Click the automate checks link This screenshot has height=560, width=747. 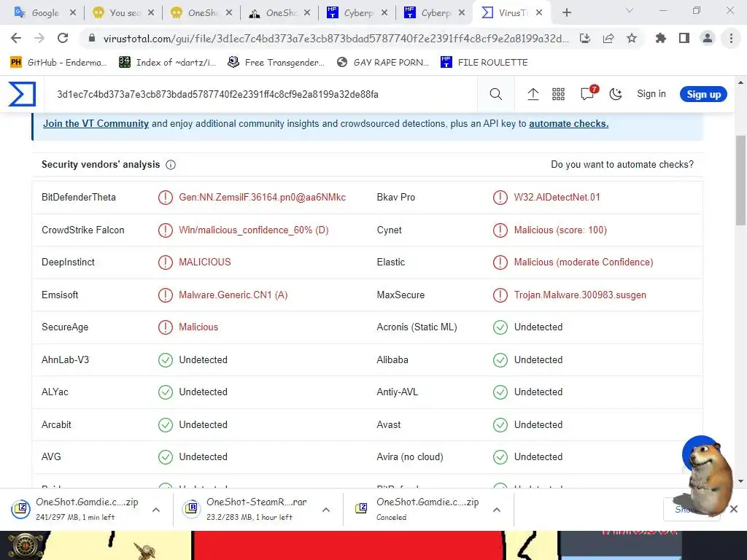tap(569, 124)
